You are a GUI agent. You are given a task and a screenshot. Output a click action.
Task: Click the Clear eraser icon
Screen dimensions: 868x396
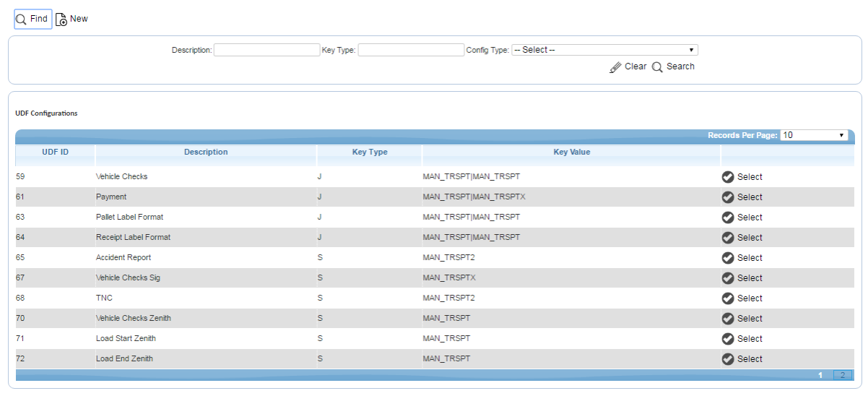[615, 67]
